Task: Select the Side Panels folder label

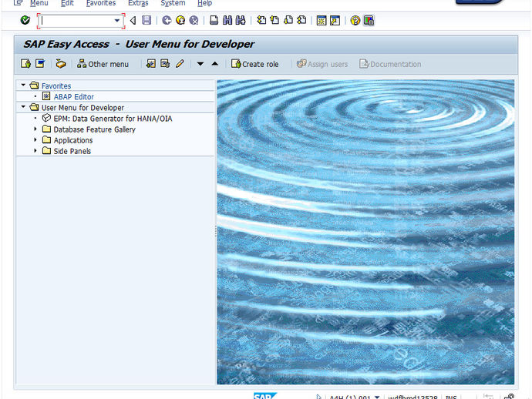Action: pos(72,151)
